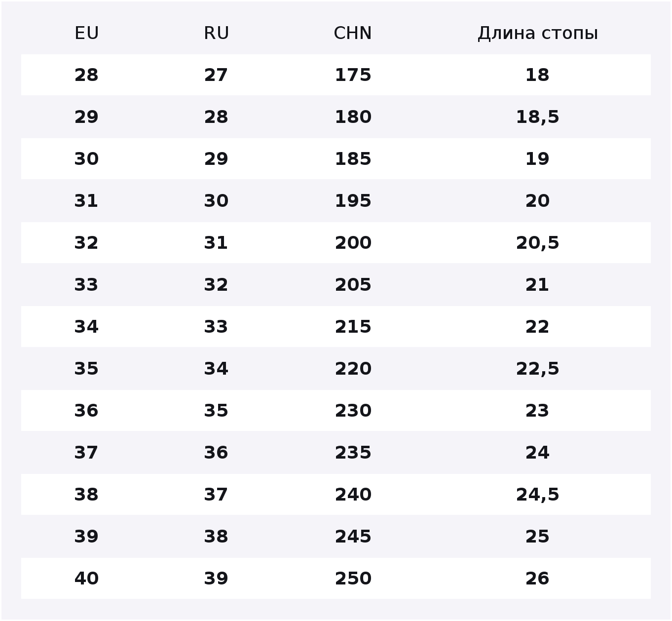Select EU size 40 cell
The image size is (672, 621).
point(86,579)
